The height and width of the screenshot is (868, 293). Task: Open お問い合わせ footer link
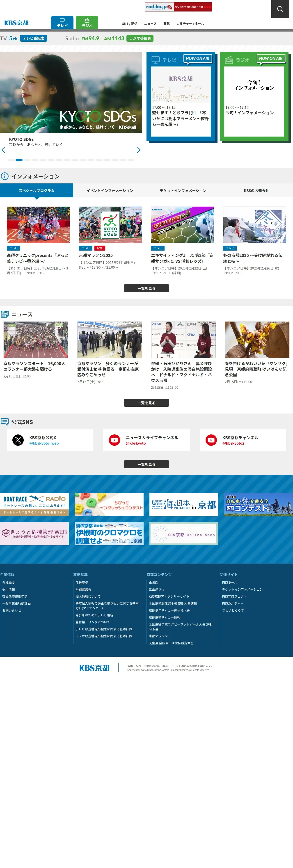[x=11, y=610]
